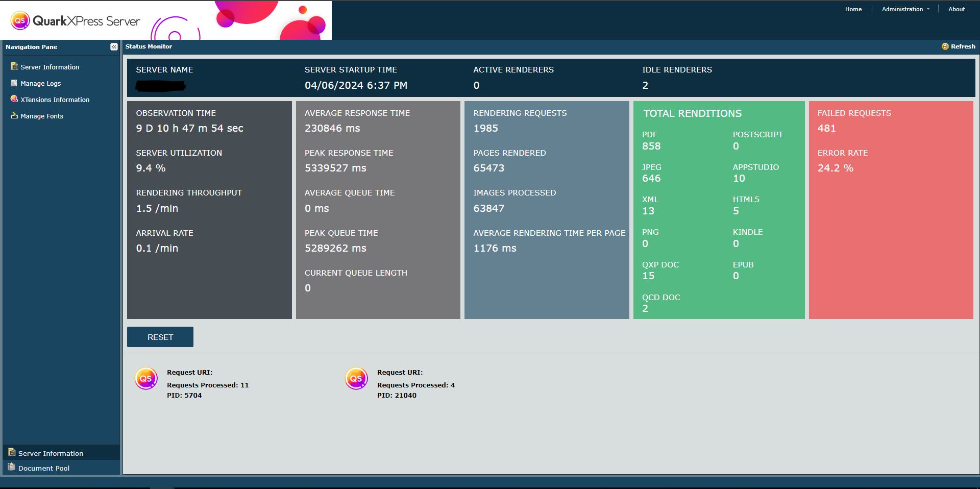The image size is (980, 489).
Task: Open the Manage Fonts link
Action: 42,116
